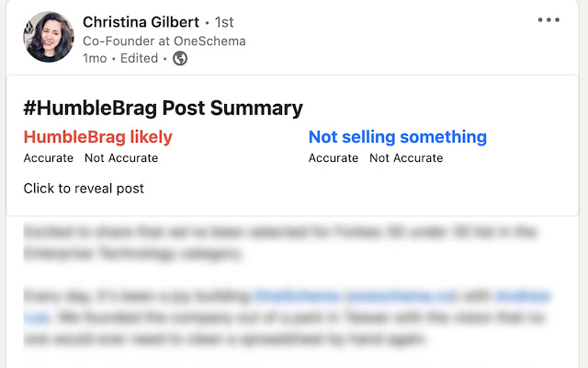Click the 1st connection degree badge
This screenshot has width=588, height=368.
224,22
